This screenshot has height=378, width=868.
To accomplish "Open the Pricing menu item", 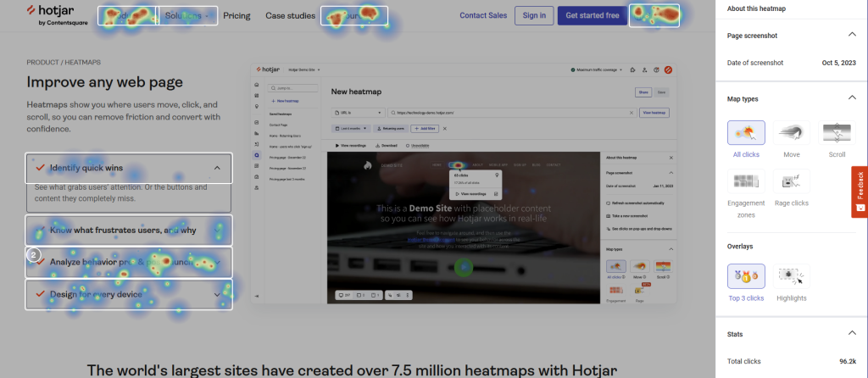I will pos(236,15).
